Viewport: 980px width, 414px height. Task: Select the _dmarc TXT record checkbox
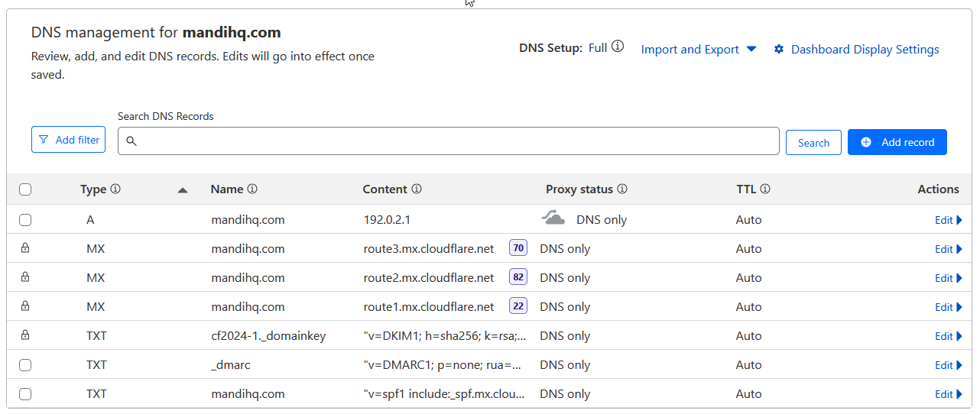click(25, 365)
